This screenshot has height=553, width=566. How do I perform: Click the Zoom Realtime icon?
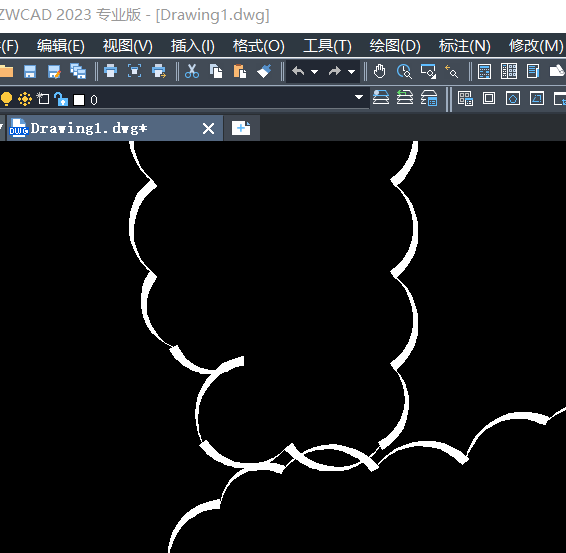pyautogui.click(x=404, y=71)
